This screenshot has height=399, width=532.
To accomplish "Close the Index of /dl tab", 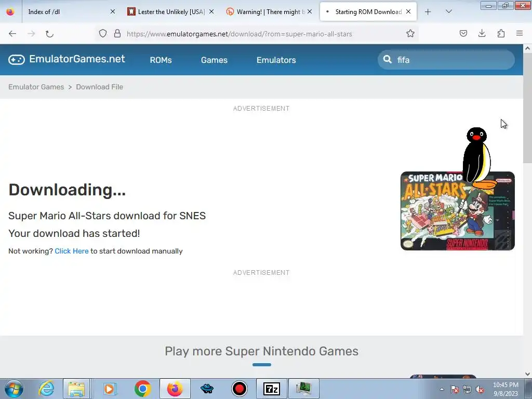I will point(113,12).
